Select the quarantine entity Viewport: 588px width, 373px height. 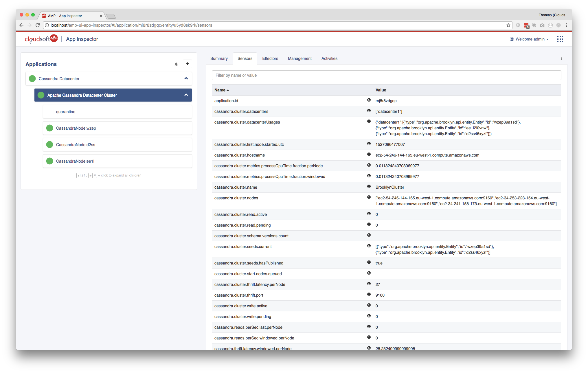point(66,112)
